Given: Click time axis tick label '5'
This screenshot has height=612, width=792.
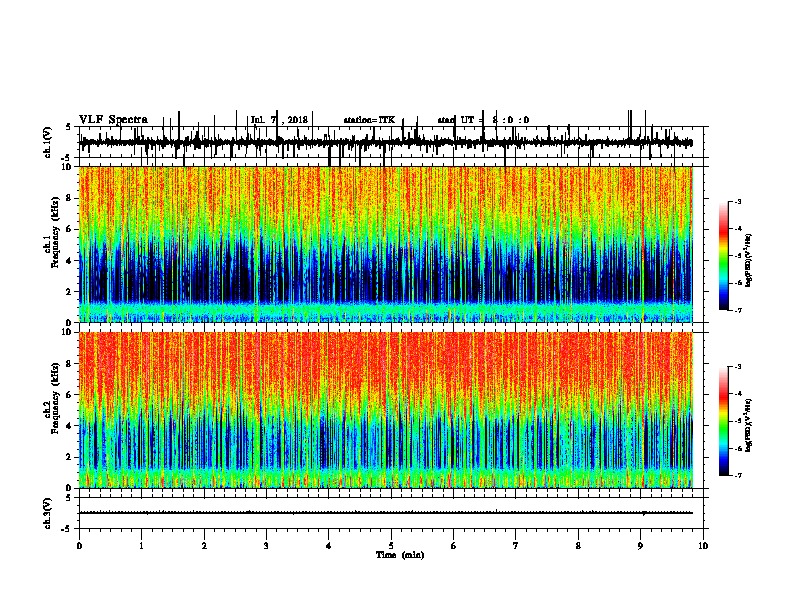Looking at the screenshot, I should point(391,546).
